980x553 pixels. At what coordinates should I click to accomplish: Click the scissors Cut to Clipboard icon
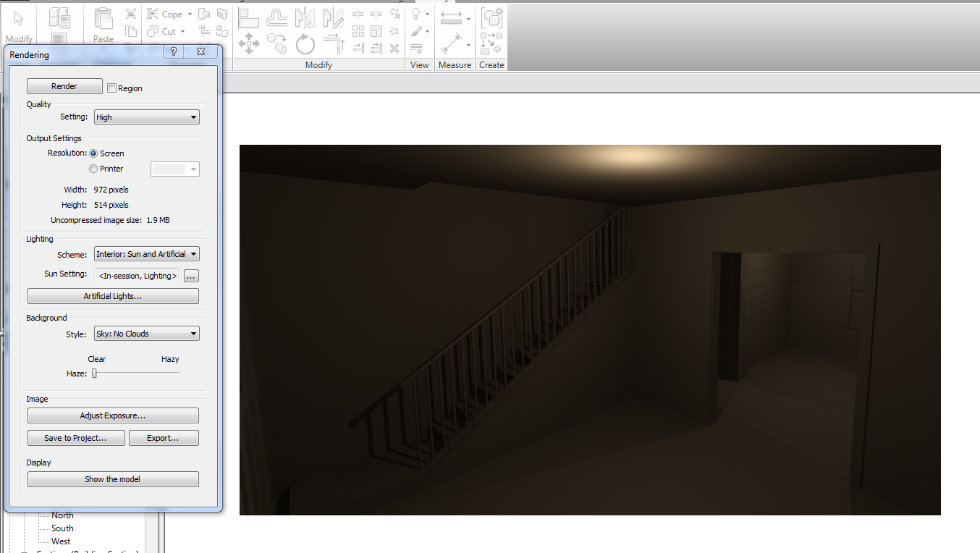pyautogui.click(x=130, y=14)
